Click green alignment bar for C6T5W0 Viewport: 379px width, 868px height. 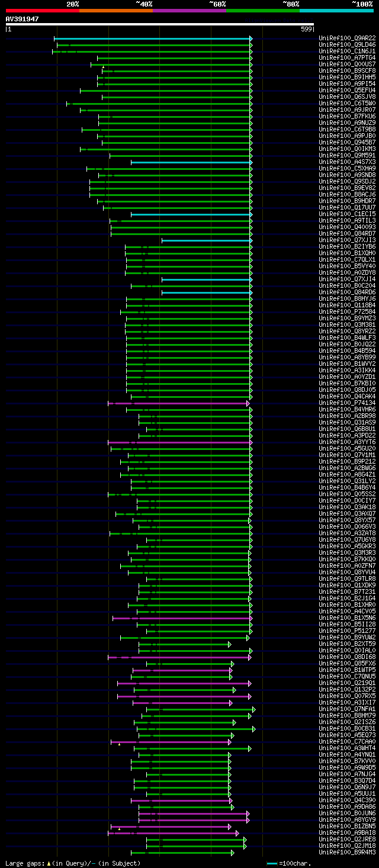[x=159, y=104]
